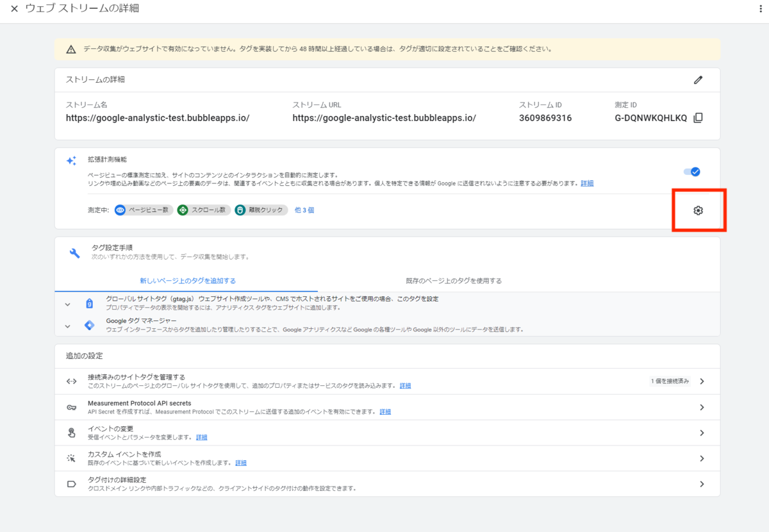The width and height of the screenshot is (769, 532).
Task: Click the Measurement Protocol API secrets title
Action: (x=140, y=403)
